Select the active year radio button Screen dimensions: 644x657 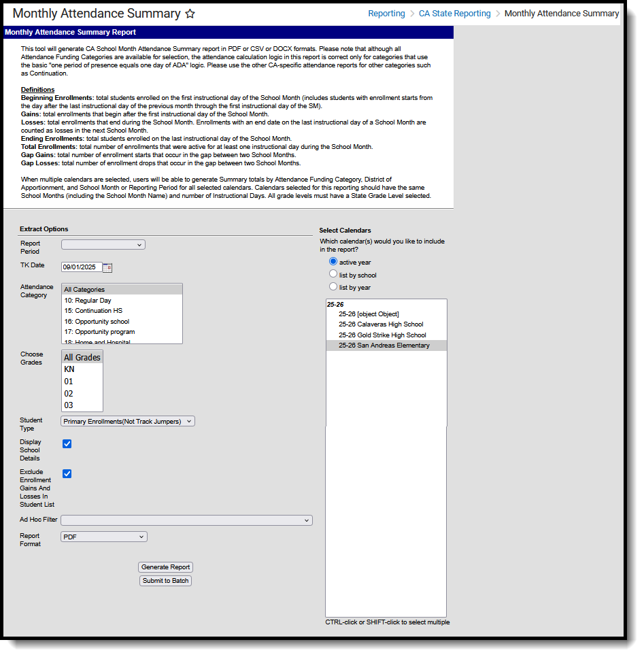tap(333, 261)
